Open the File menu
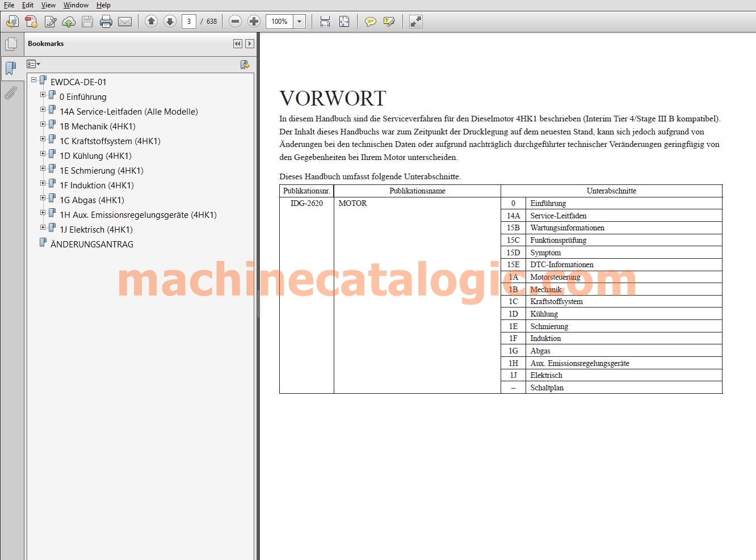The image size is (756, 560). (x=9, y=5)
